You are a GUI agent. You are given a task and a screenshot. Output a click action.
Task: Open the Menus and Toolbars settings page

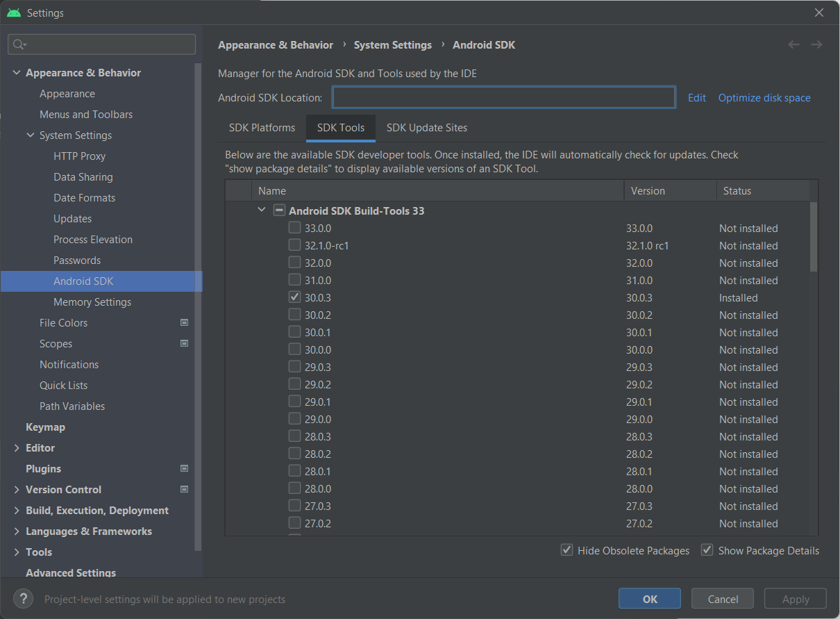[x=86, y=115]
